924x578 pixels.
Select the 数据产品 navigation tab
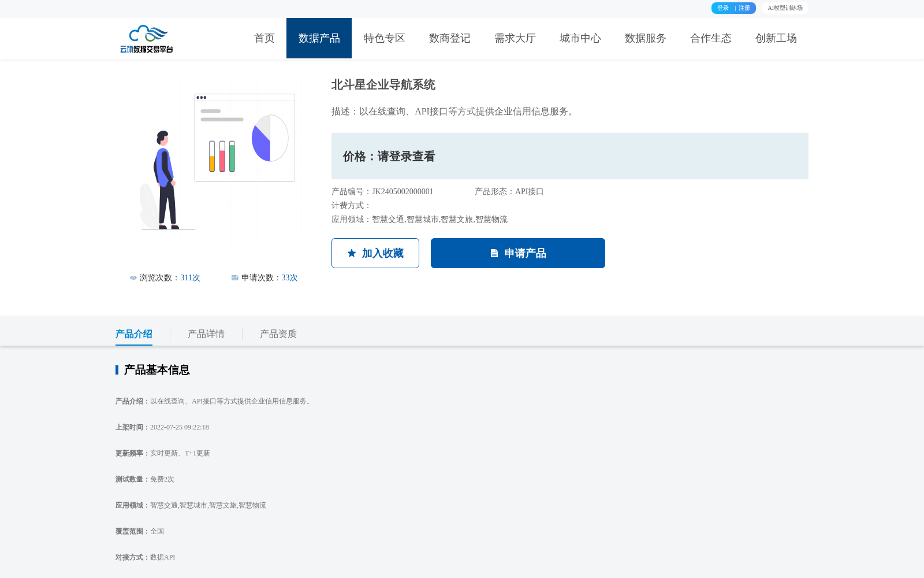319,38
